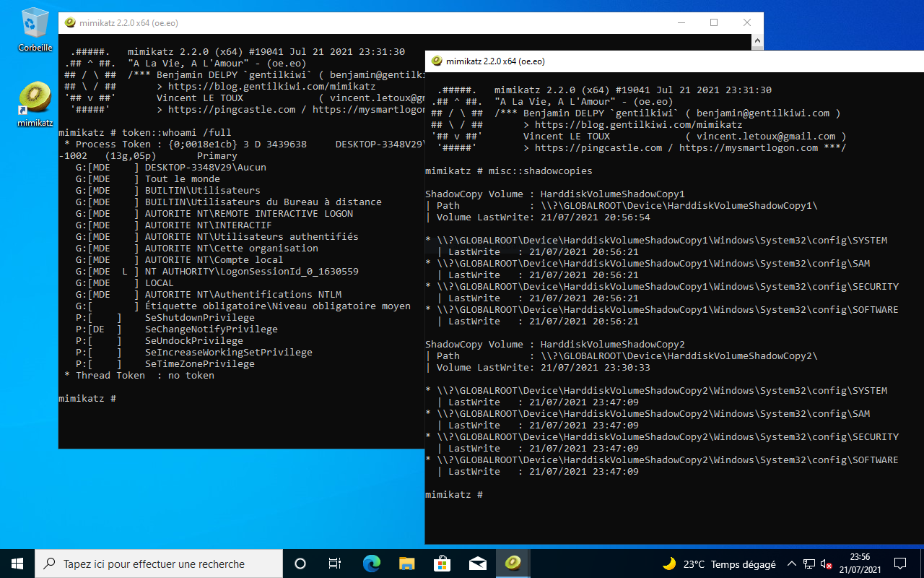Image resolution: width=924 pixels, height=578 pixels.
Task: Click HarddiskVolumeShadowCopy1 config\SYSTEM path line
Action: 656,241
